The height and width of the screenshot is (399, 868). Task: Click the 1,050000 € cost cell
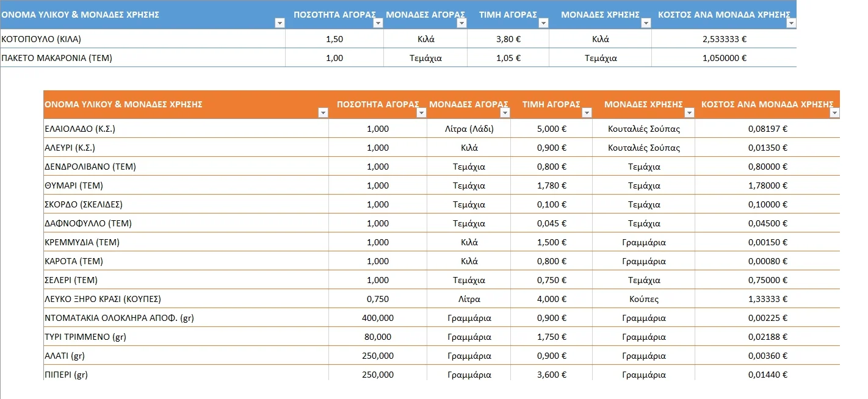(724, 58)
